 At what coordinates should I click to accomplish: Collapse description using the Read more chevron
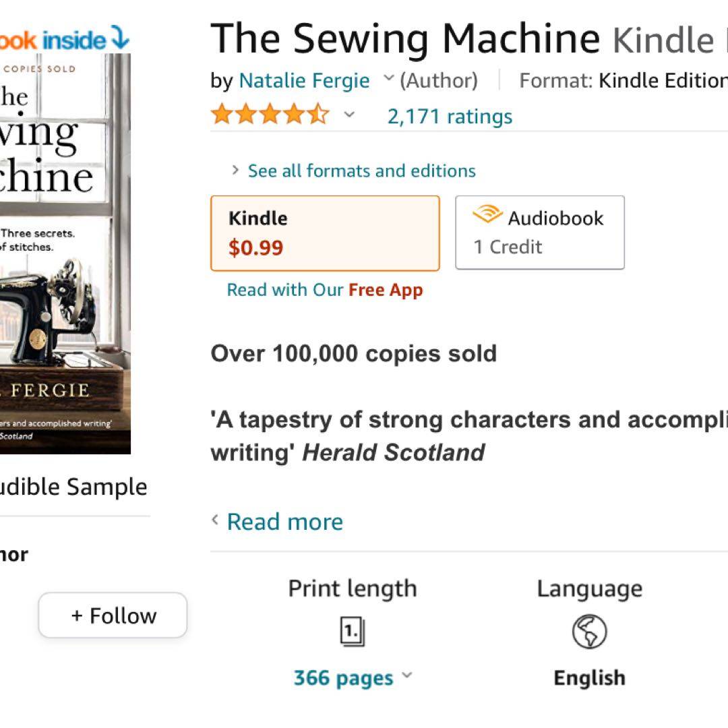click(215, 520)
